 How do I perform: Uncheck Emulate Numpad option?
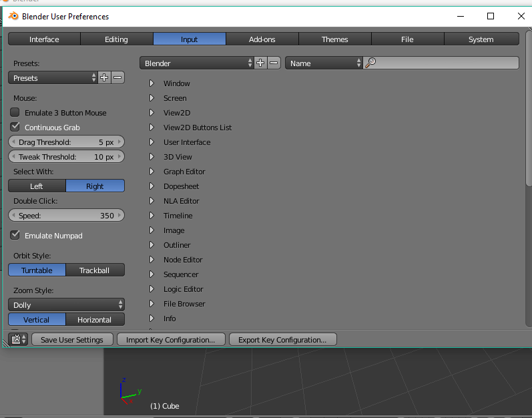pyautogui.click(x=15, y=235)
